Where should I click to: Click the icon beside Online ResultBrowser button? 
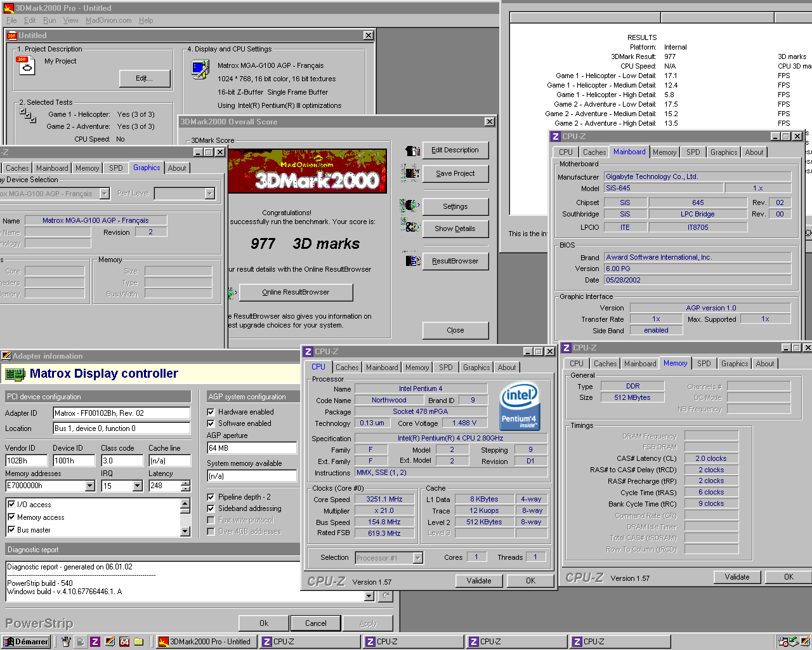tap(233, 292)
